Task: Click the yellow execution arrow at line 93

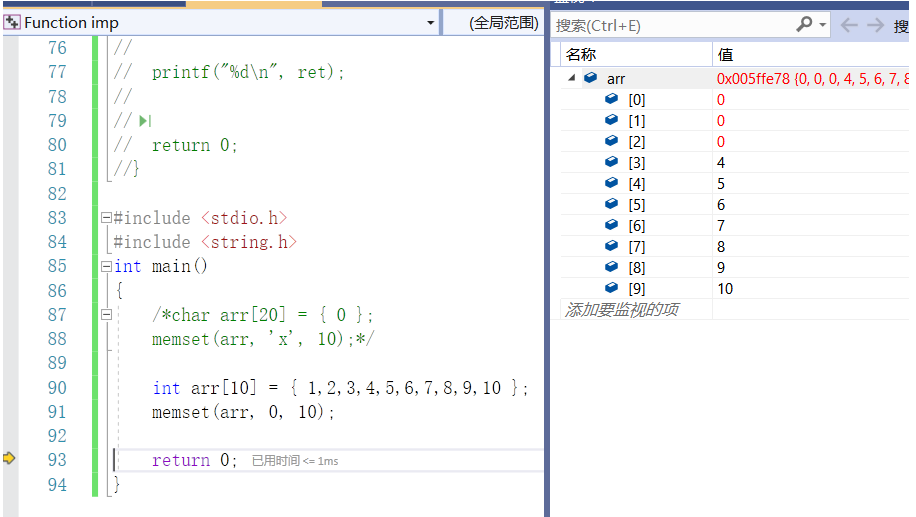Action: 9,458
